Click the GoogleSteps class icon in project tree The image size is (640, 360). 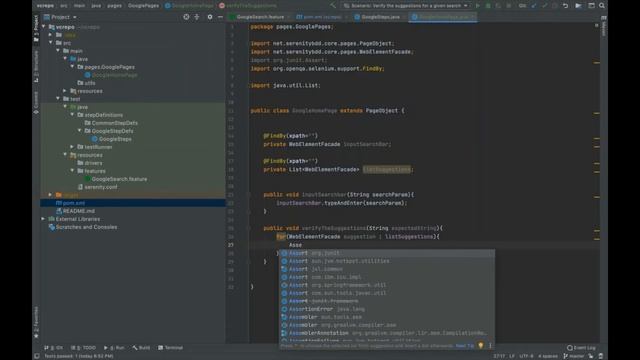coord(95,139)
